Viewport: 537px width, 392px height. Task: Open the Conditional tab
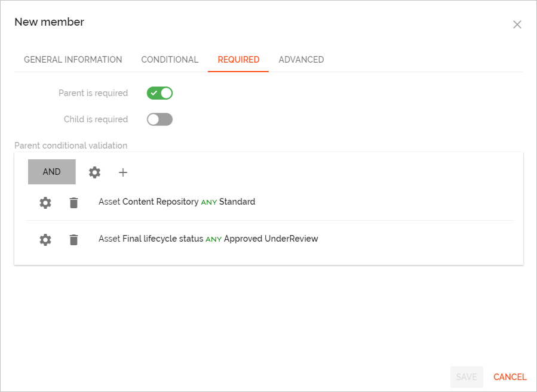point(170,60)
